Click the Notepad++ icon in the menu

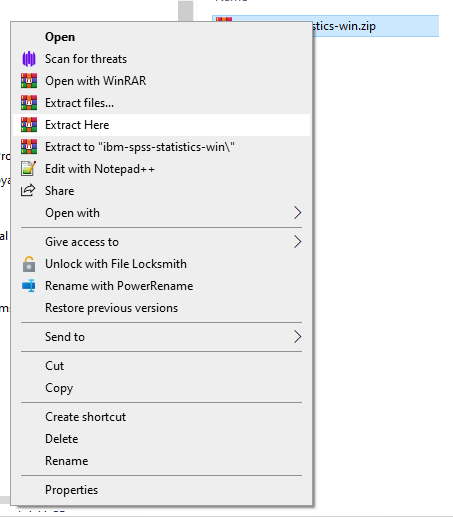pos(28,169)
